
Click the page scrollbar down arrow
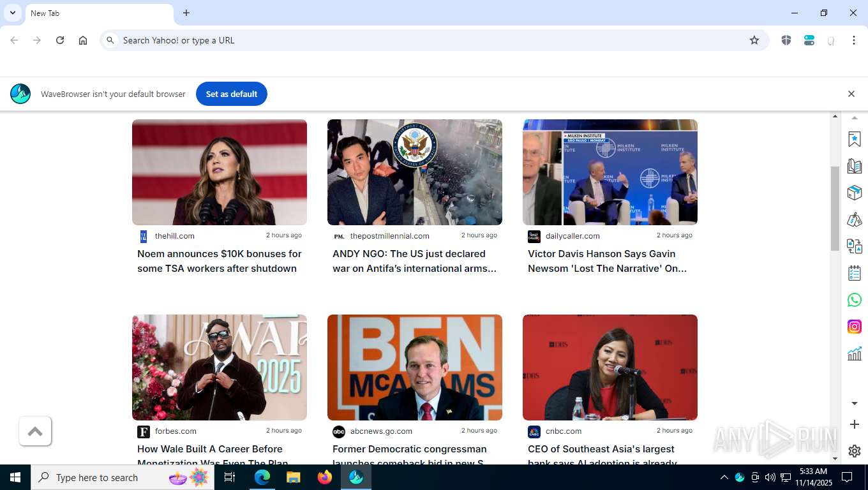pyautogui.click(x=835, y=459)
